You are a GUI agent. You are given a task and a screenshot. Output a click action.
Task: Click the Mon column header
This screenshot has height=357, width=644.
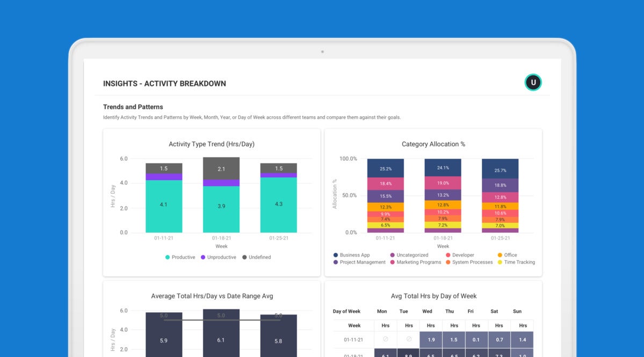coord(382,311)
